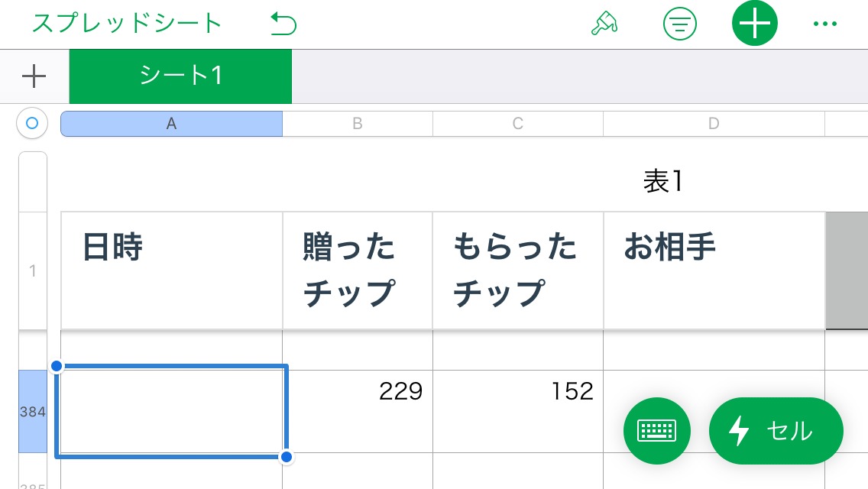This screenshot has width=868, height=489.
Task: Open the format paintbrush panel
Action: click(x=604, y=24)
